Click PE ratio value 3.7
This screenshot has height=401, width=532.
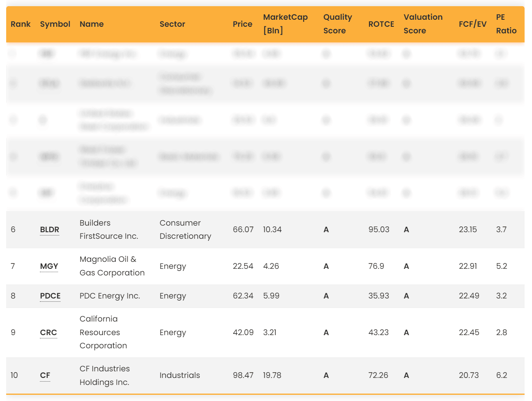(501, 230)
